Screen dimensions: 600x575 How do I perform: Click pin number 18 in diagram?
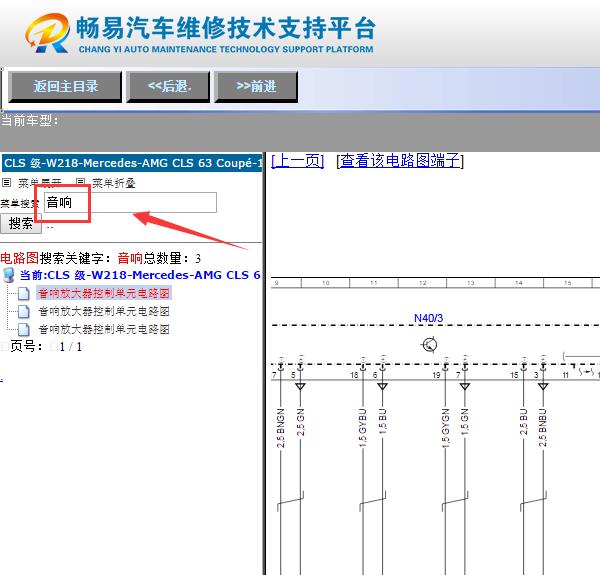(354, 375)
